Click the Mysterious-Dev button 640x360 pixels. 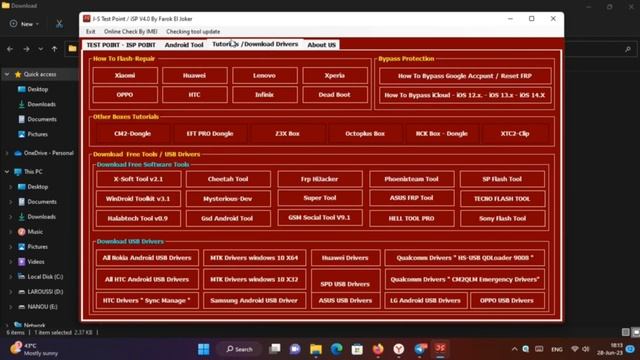[x=228, y=198]
